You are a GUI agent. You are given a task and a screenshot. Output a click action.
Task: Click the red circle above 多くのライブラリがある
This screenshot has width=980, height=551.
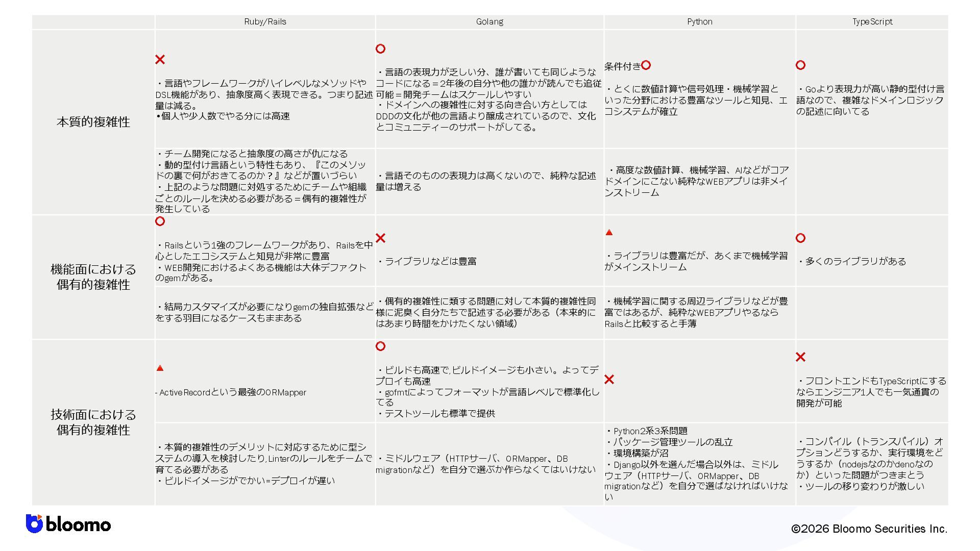pos(800,238)
